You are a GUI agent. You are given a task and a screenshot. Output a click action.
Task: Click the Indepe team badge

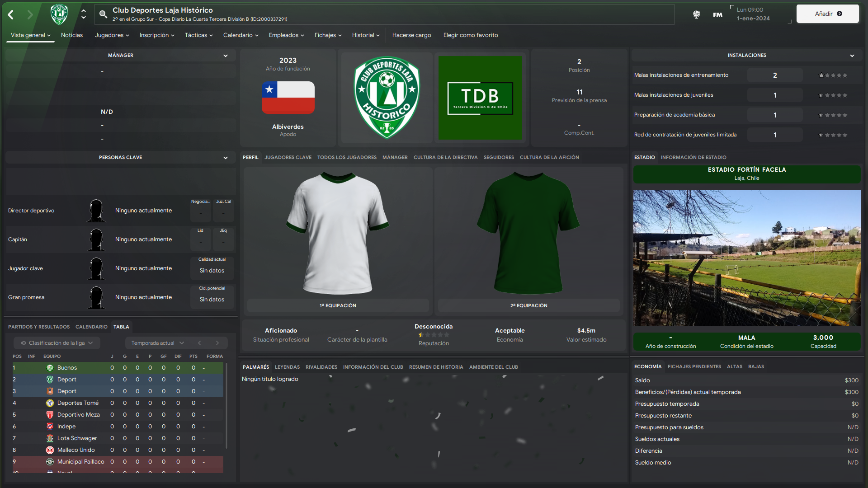click(x=50, y=427)
